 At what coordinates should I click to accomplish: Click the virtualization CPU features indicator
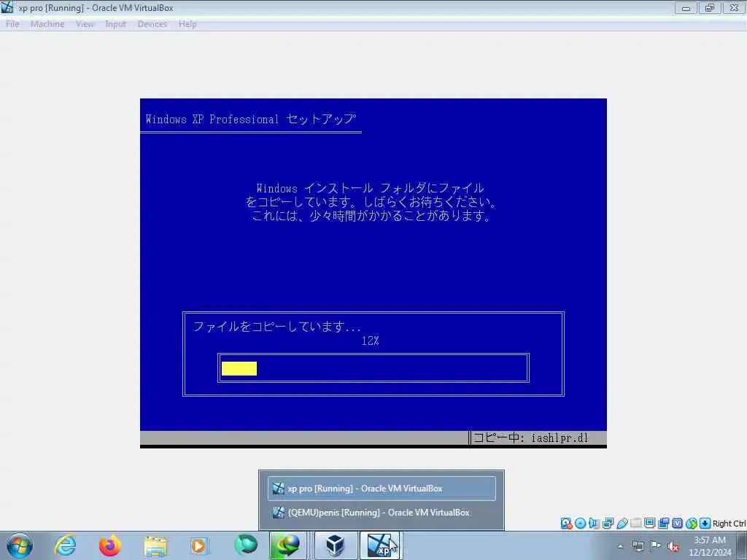(x=677, y=524)
